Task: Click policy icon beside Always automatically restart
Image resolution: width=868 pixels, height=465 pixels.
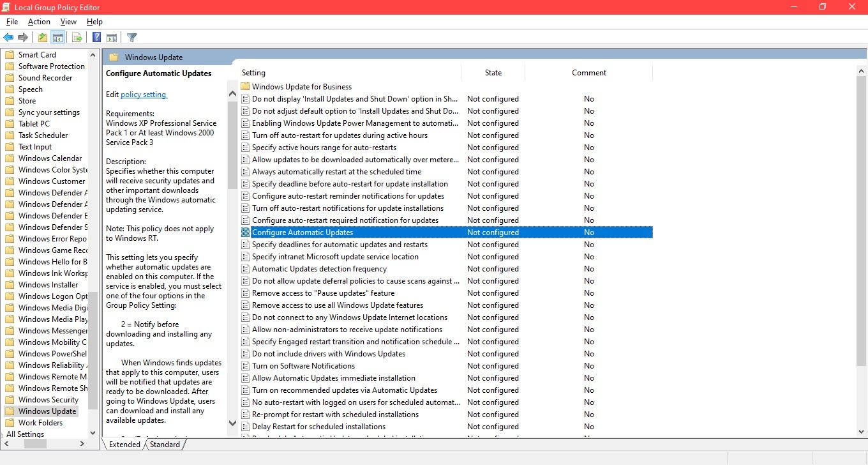Action: point(245,172)
